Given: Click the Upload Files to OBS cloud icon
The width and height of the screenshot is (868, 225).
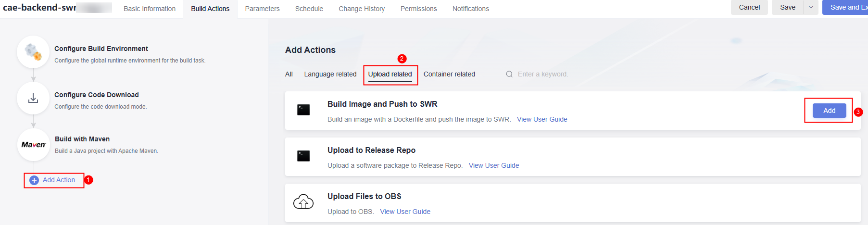Looking at the screenshot, I should 303,201.
